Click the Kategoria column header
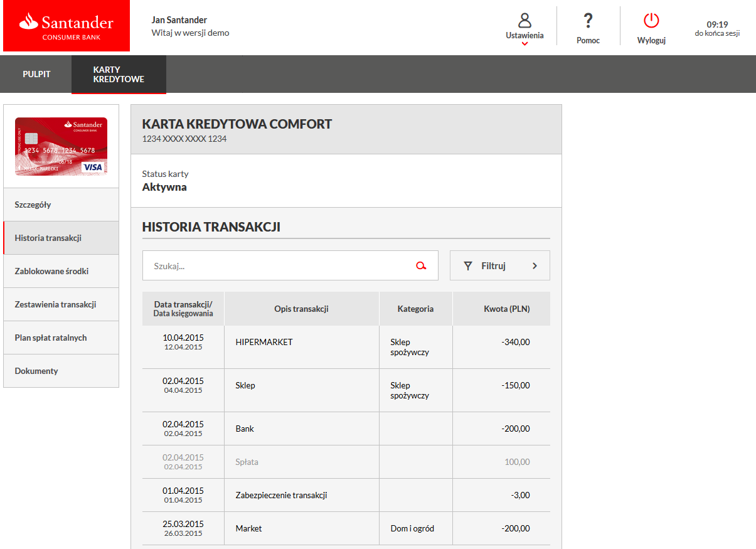 click(415, 309)
